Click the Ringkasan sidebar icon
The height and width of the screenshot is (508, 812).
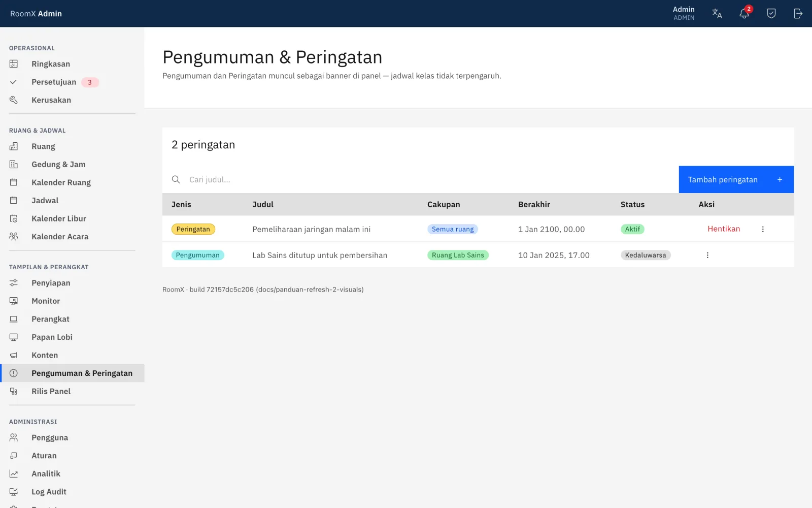click(14, 64)
